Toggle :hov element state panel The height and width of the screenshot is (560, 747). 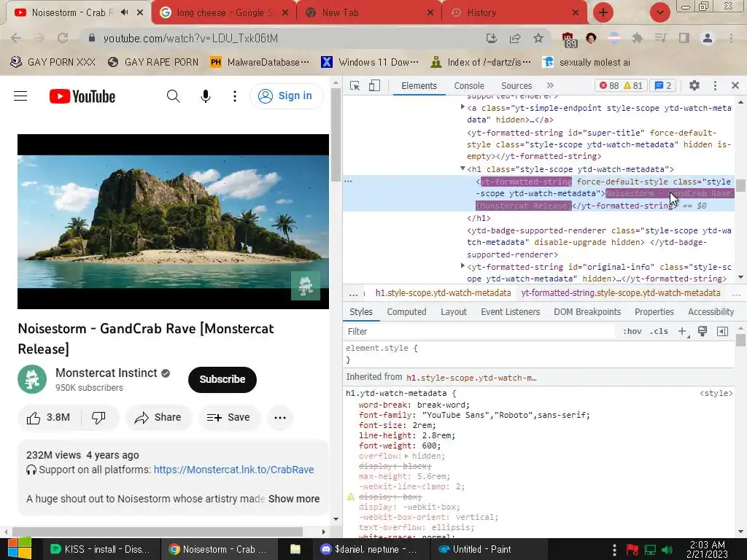tap(632, 332)
